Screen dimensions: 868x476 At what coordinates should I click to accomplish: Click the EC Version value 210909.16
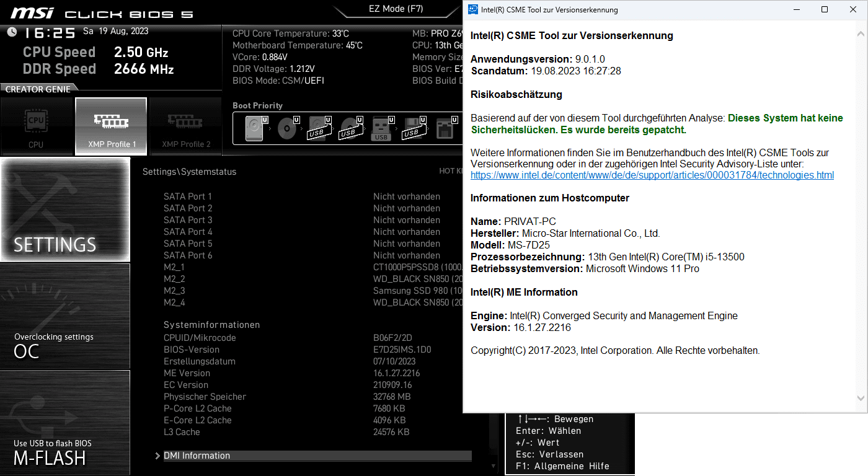click(x=392, y=385)
